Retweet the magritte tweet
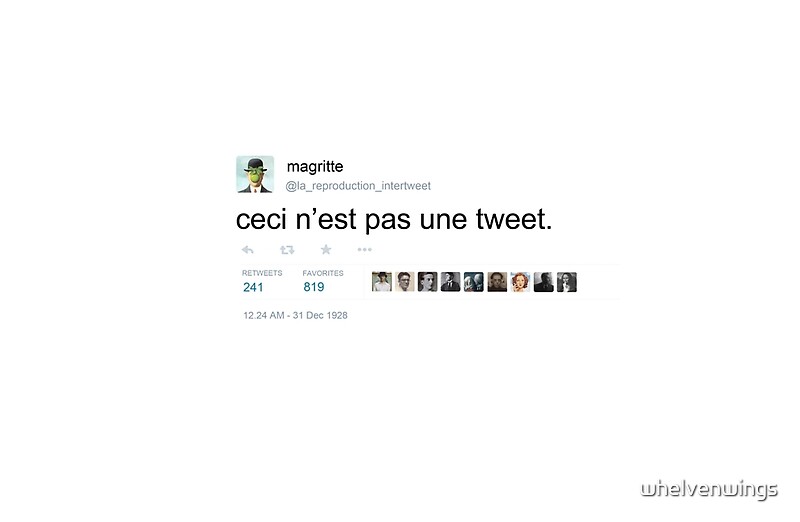Image resolution: width=800 pixels, height=522 pixels. 287,250
